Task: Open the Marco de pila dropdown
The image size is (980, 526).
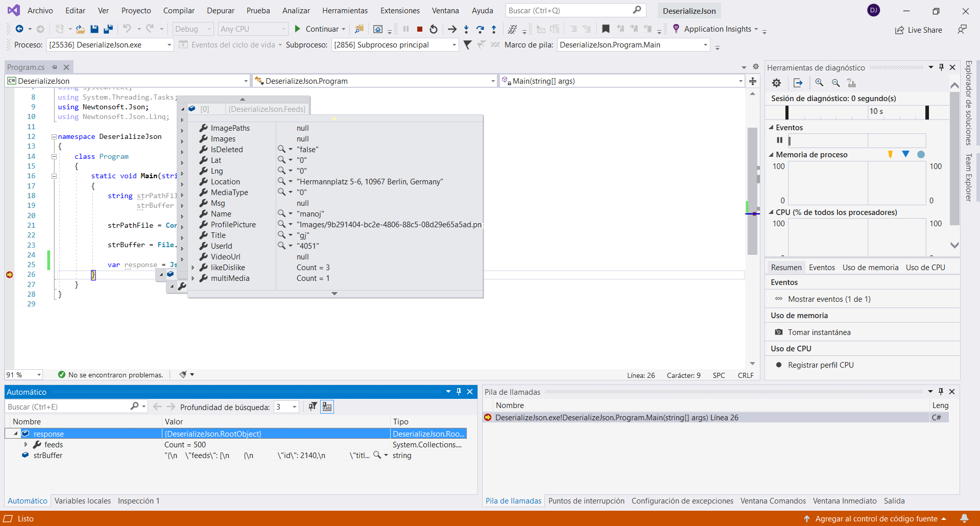Action: [x=705, y=45]
